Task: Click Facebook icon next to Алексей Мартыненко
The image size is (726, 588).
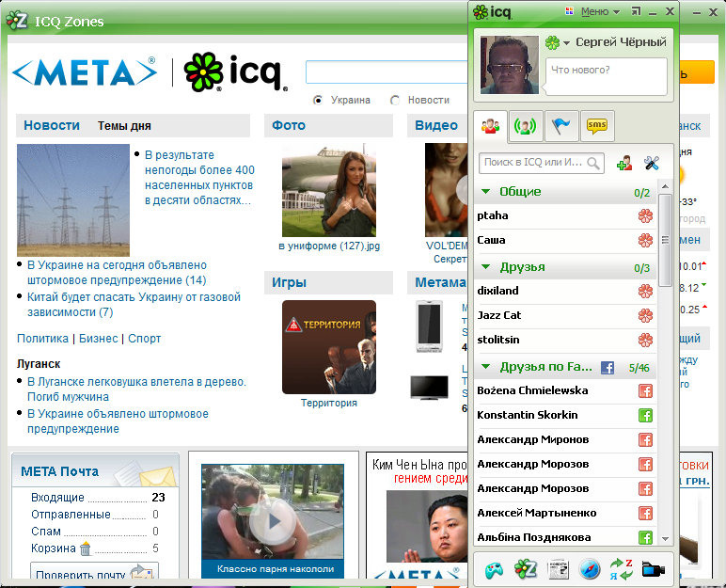Action: point(645,514)
